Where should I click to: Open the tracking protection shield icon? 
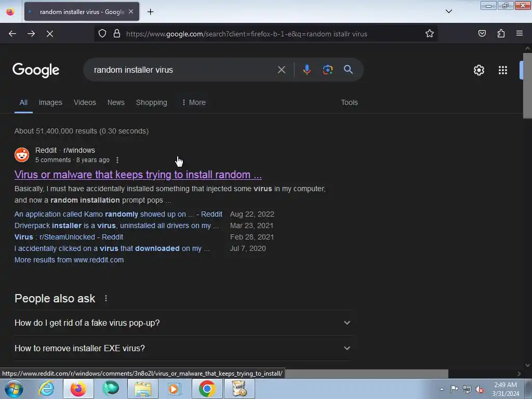coord(102,34)
